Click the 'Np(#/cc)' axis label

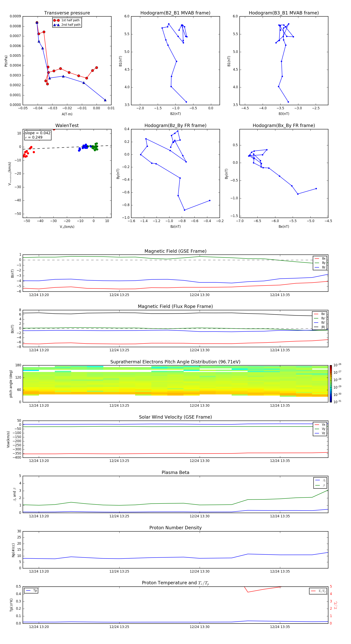pos(13,550)
